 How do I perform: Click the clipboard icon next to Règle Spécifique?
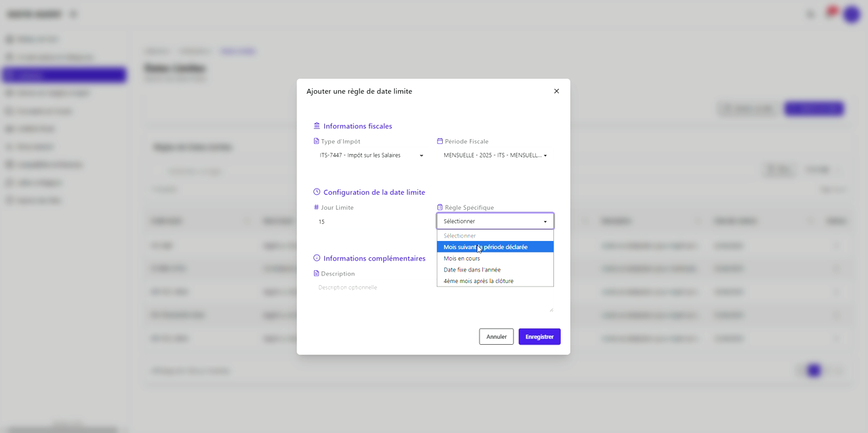[x=440, y=208]
